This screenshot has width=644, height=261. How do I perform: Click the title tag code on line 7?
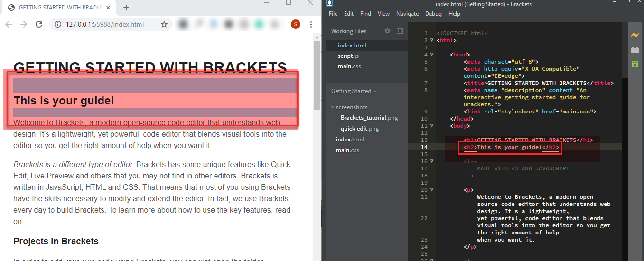point(538,83)
